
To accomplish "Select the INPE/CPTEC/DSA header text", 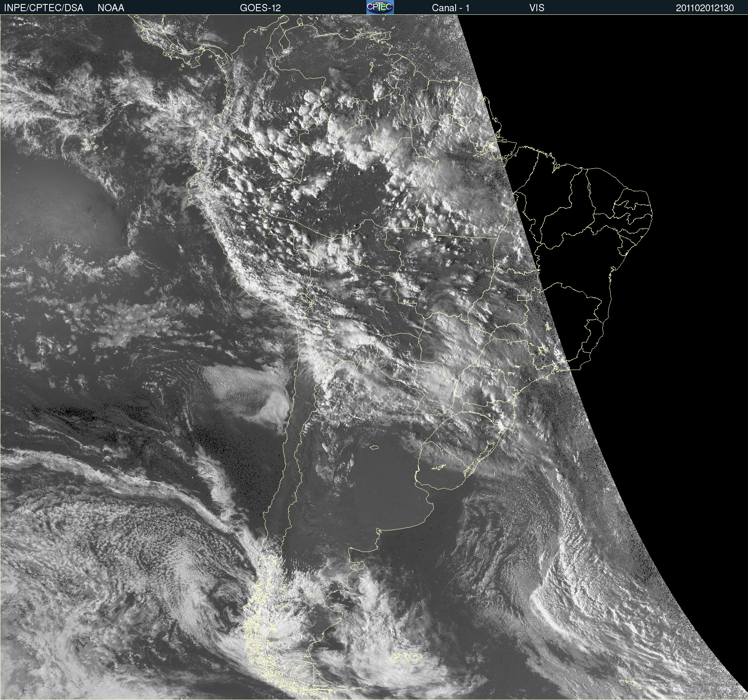I will [x=44, y=8].
